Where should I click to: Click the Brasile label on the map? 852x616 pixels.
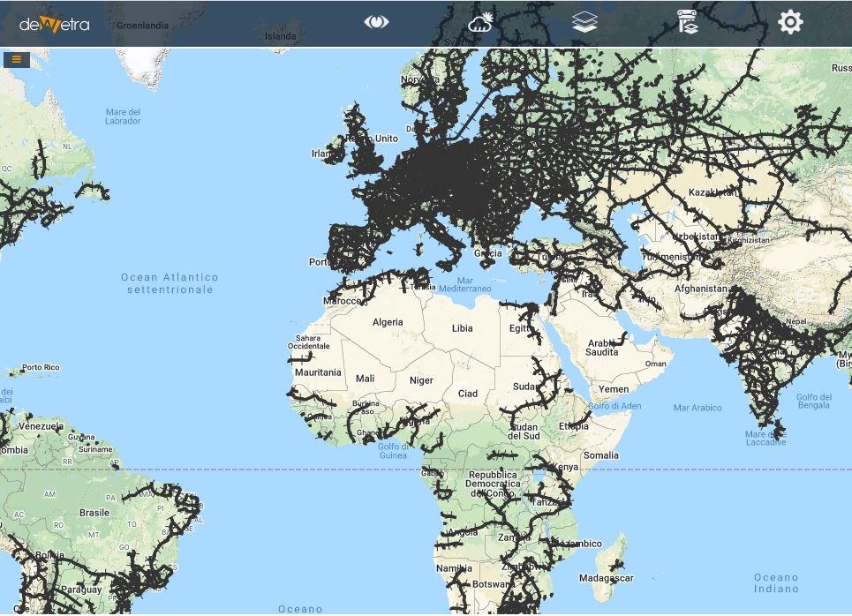click(x=94, y=513)
